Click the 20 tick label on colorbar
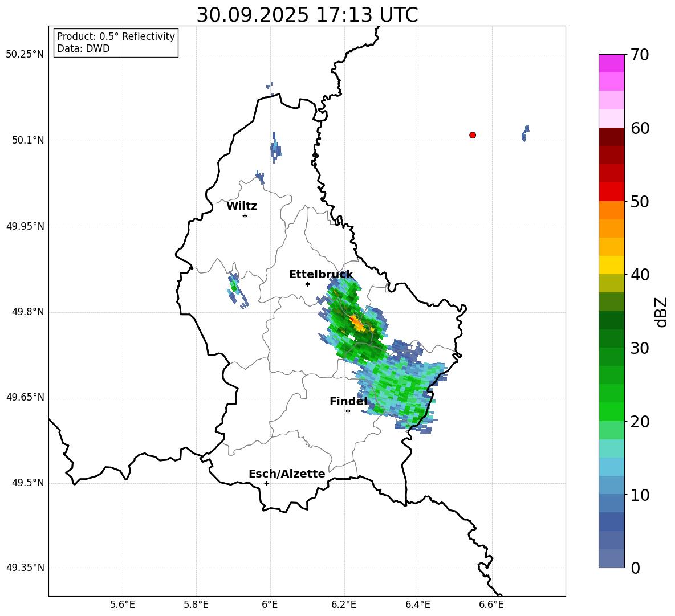Image resolution: width=675 pixels, height=616 pixels. [x=640, y=422]
